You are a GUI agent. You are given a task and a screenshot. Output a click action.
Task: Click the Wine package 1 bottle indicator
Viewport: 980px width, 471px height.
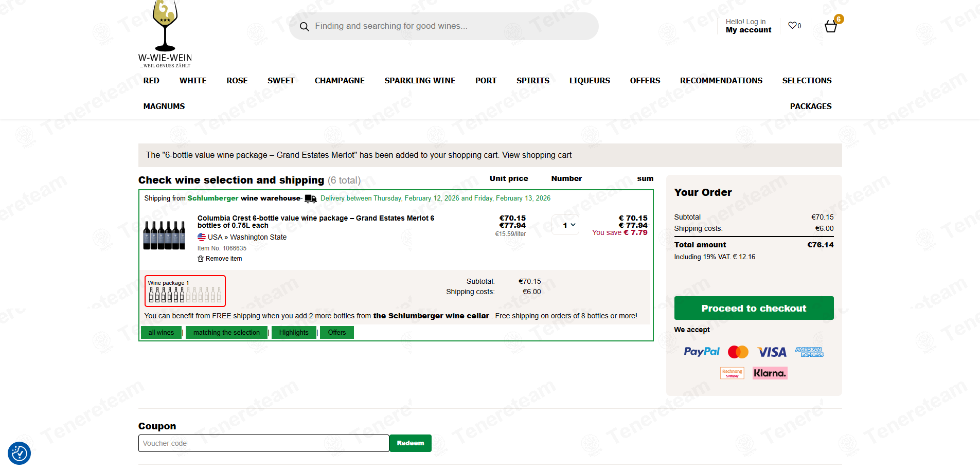point(185,291)
